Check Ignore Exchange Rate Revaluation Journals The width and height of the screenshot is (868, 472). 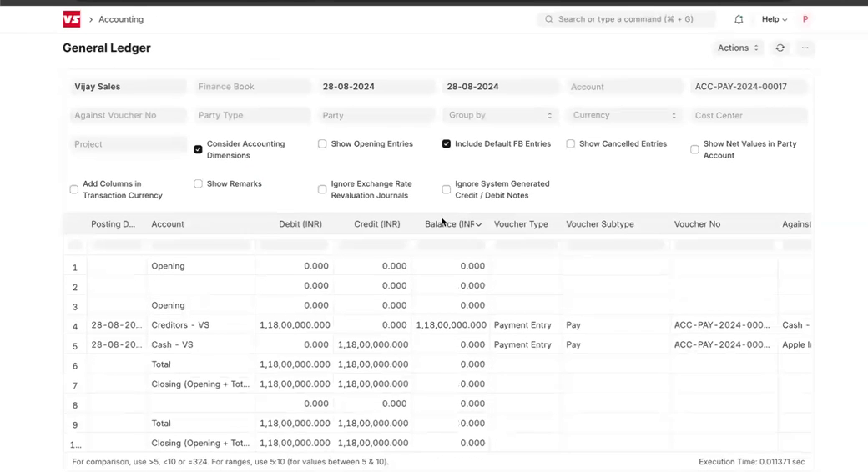coord(322,189)
